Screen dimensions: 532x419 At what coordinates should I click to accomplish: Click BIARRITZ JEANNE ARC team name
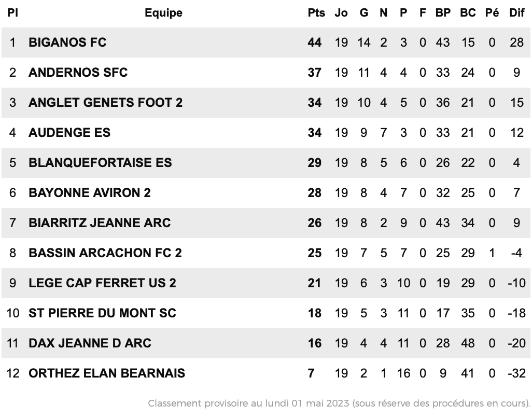coord(100,223)
